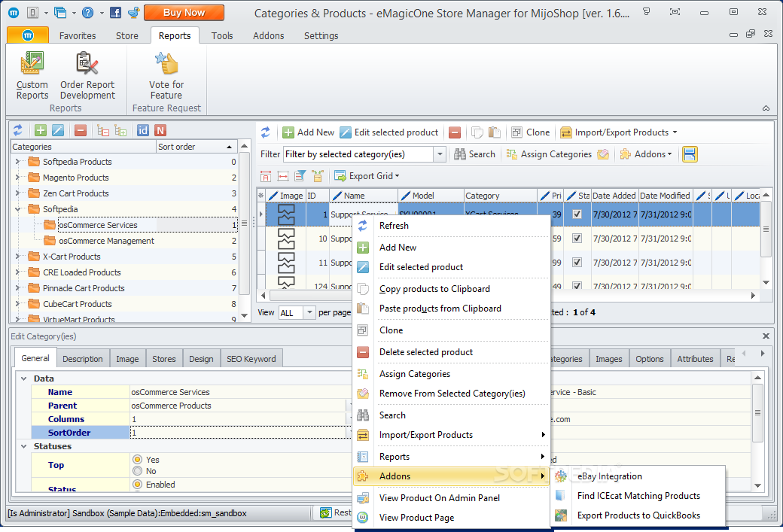Toggle status checkbox in product row 10
Viewport: 783px width, 532px height.
point(577,238)
